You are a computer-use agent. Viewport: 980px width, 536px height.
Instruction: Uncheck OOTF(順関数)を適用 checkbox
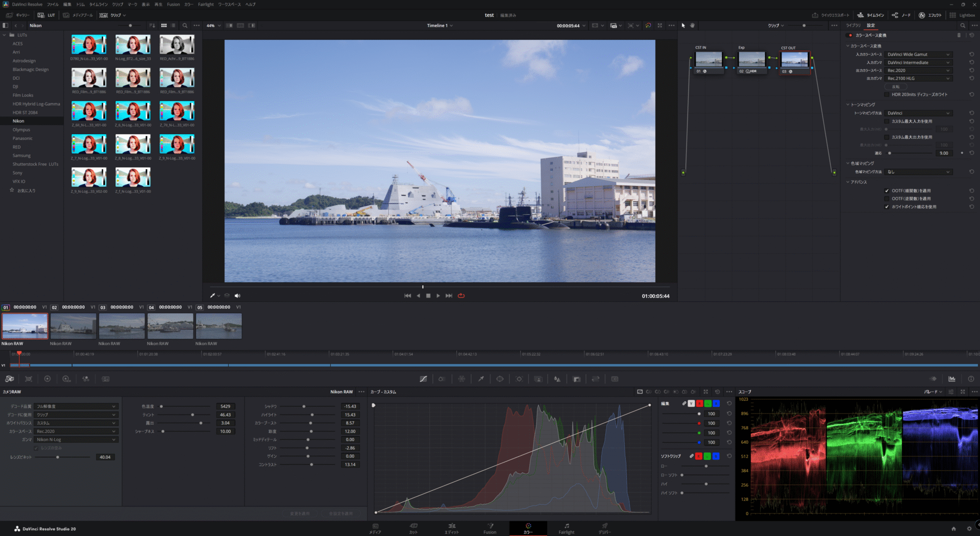click(887, 191)
